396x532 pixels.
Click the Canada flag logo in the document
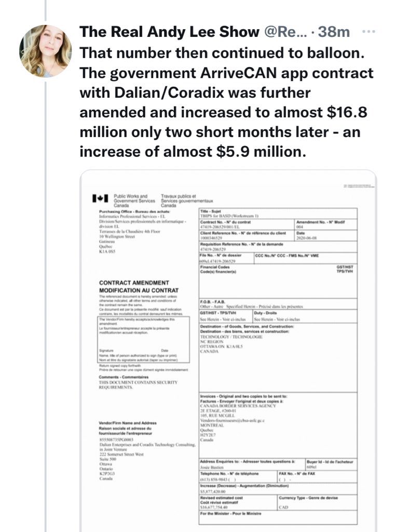click(100, 198)
